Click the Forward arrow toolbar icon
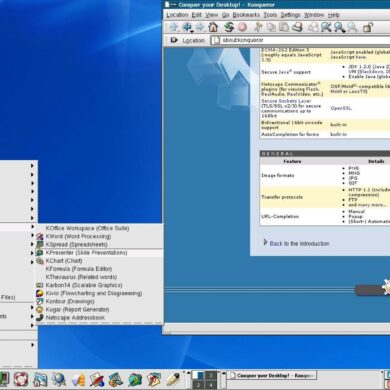Screen dimensions: 390x390 pos(200,28)
